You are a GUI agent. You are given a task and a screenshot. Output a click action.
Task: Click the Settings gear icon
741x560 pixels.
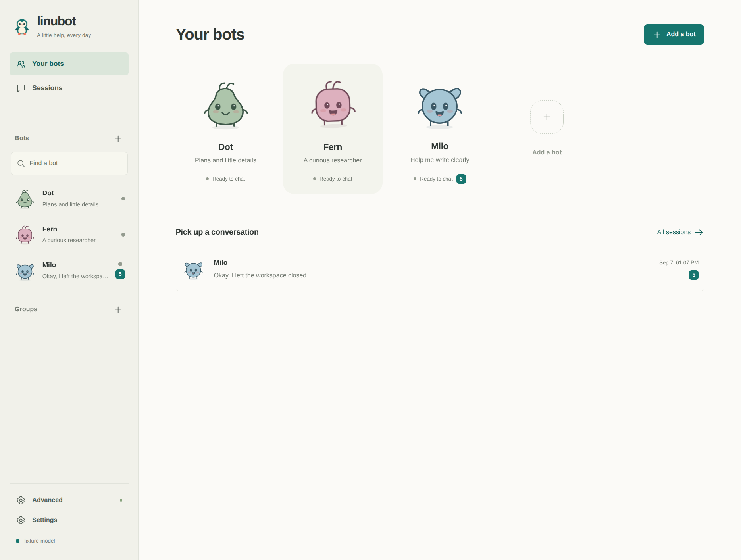point(21,520)
